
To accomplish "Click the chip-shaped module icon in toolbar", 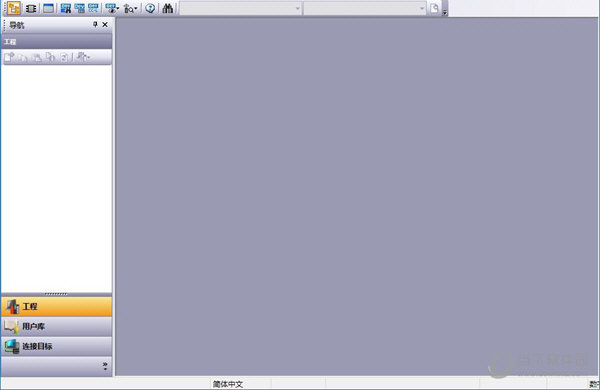I will point(31,8).
